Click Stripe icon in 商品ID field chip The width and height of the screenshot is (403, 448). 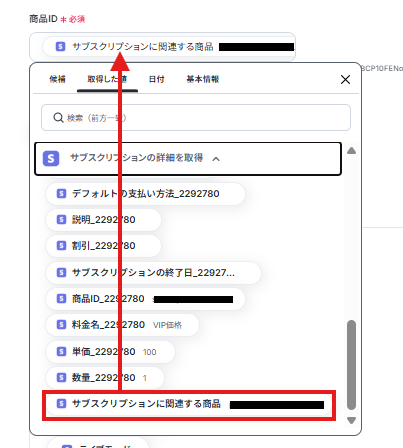(60, 46)
